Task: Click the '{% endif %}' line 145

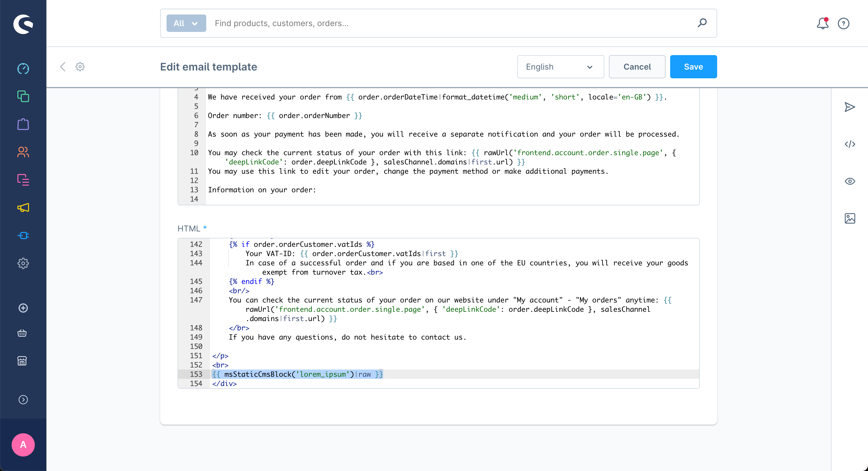Action: (251, 281)
